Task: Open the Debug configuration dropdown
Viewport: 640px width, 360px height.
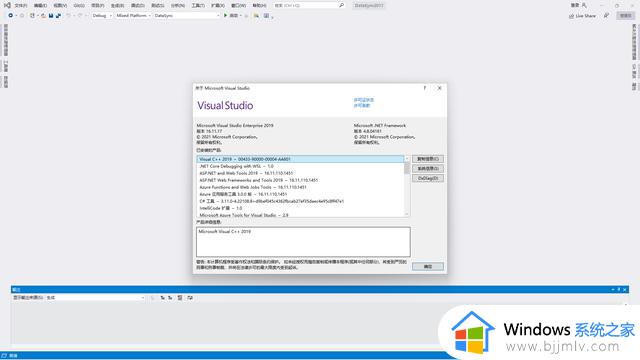Action: pyautogui.click(x=102, y=16)
